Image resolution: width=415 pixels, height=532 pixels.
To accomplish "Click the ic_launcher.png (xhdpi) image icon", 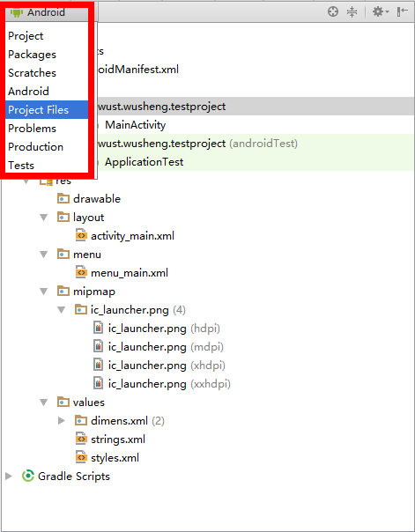I will [98, 365].
